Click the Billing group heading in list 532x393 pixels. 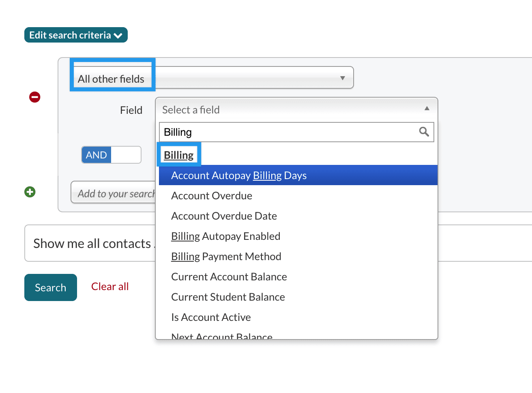(x=178, y=155)
